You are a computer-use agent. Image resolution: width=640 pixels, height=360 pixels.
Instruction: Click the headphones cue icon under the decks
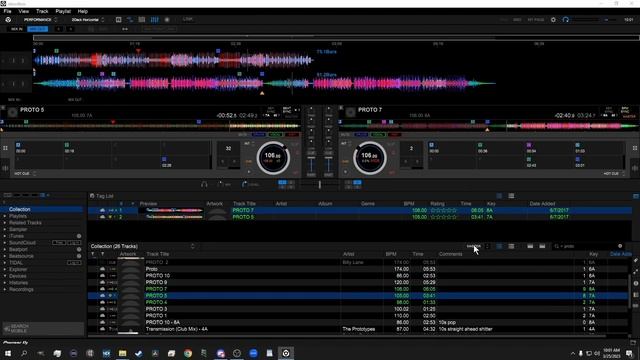coord(204,184)
